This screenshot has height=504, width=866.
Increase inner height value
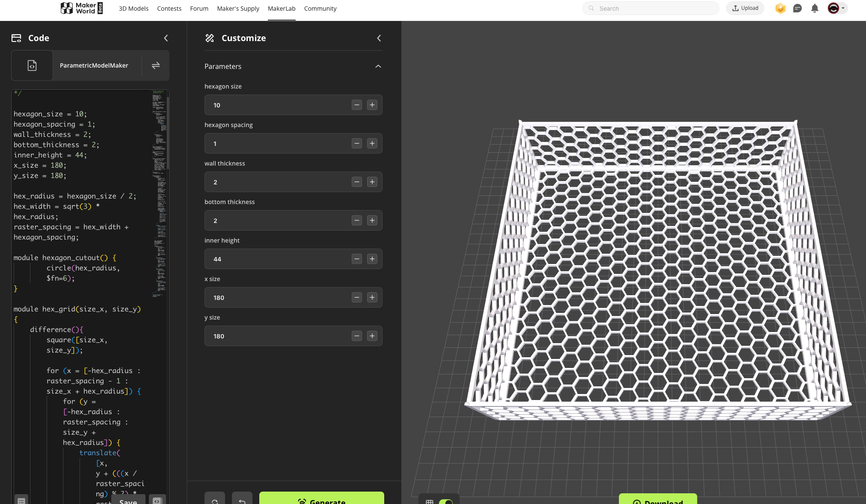coord(372,259)
